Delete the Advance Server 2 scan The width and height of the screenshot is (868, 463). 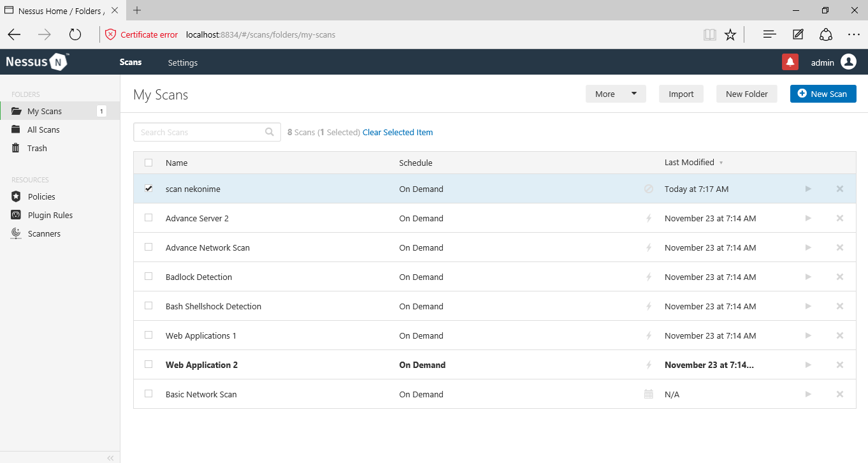839,218
